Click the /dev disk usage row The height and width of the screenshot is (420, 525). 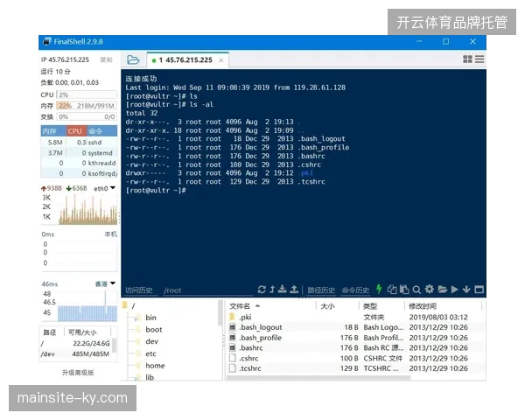pos(76,354)
